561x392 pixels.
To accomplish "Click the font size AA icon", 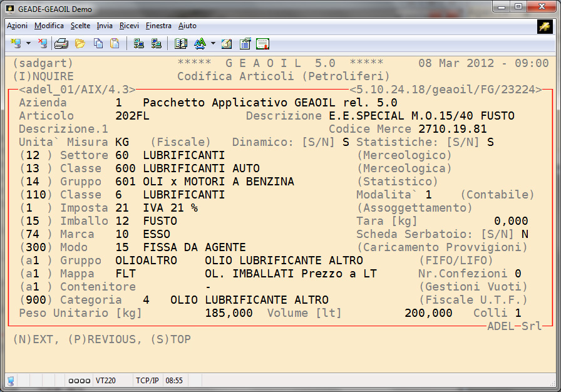I will coord(200,44).
